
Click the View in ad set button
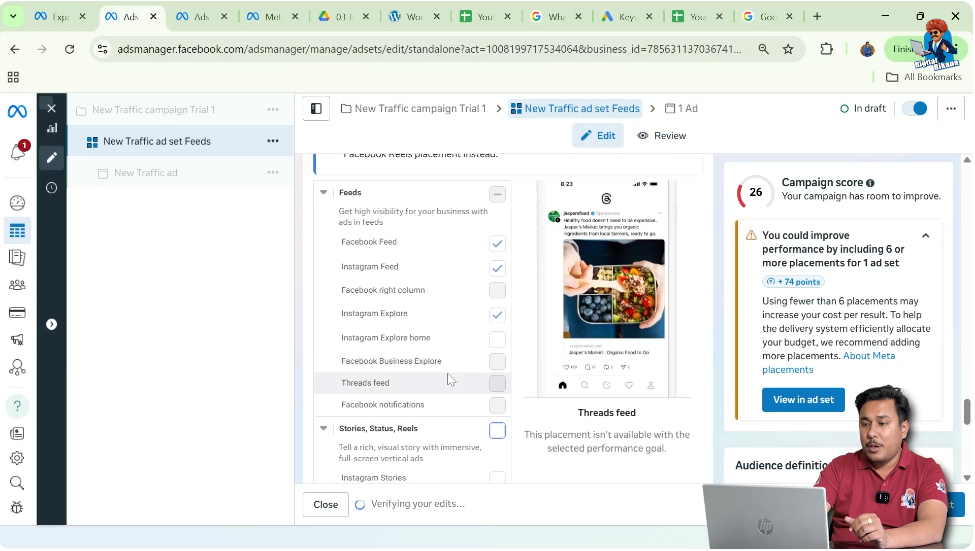pyautogui.click(x=803, y=400)
